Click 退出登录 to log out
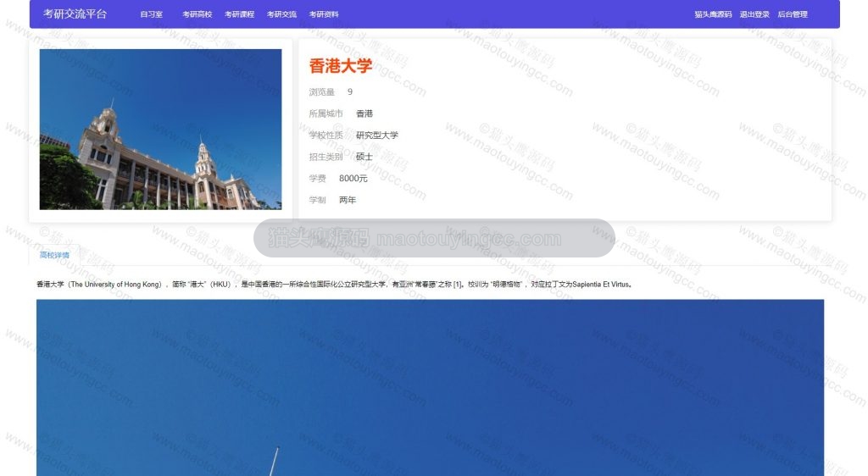This screenshot has height=476, width=868. click(x=754, y=14)
